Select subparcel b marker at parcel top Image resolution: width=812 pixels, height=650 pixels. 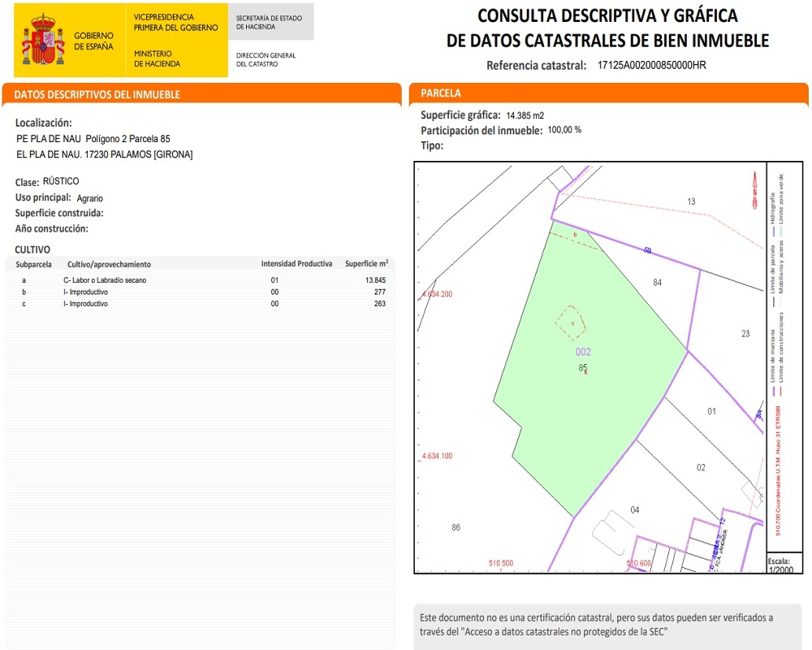(x=575, y=234)
